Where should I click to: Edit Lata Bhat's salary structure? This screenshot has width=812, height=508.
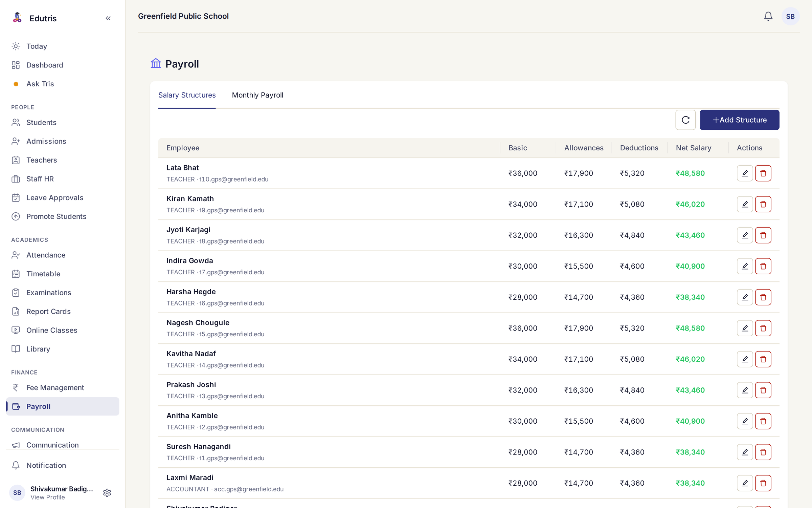745,173
